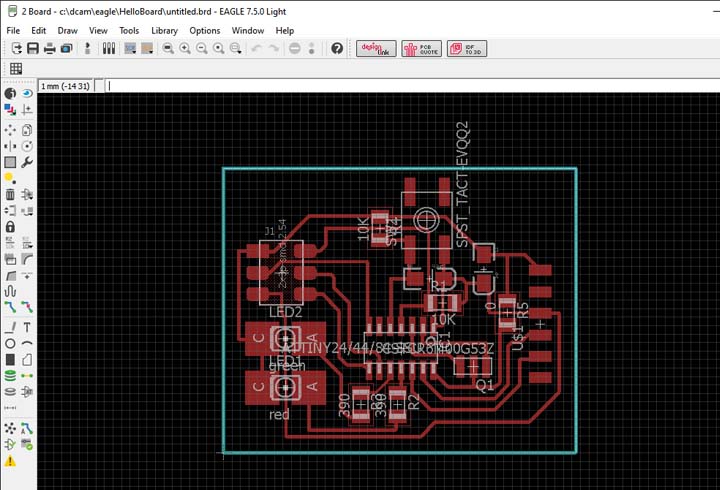Select the Ripup tool
This screenshot has width=720, height=490.
click(27, 307)
